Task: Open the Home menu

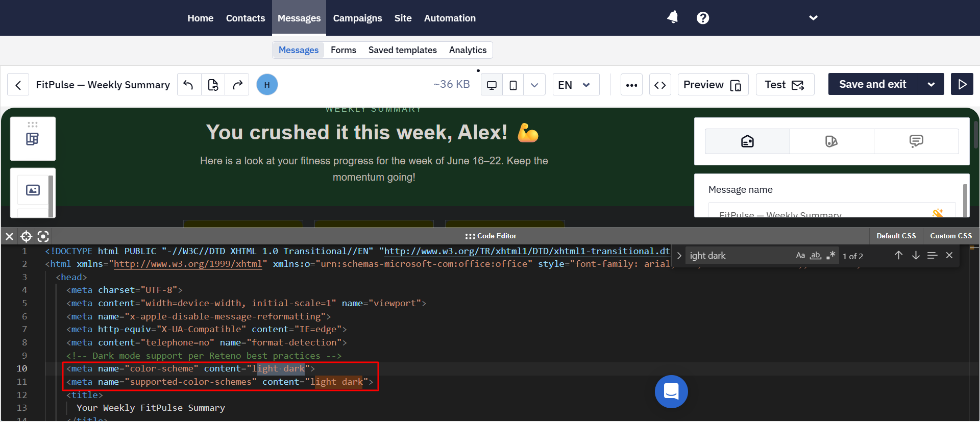Action: [200, 18]
